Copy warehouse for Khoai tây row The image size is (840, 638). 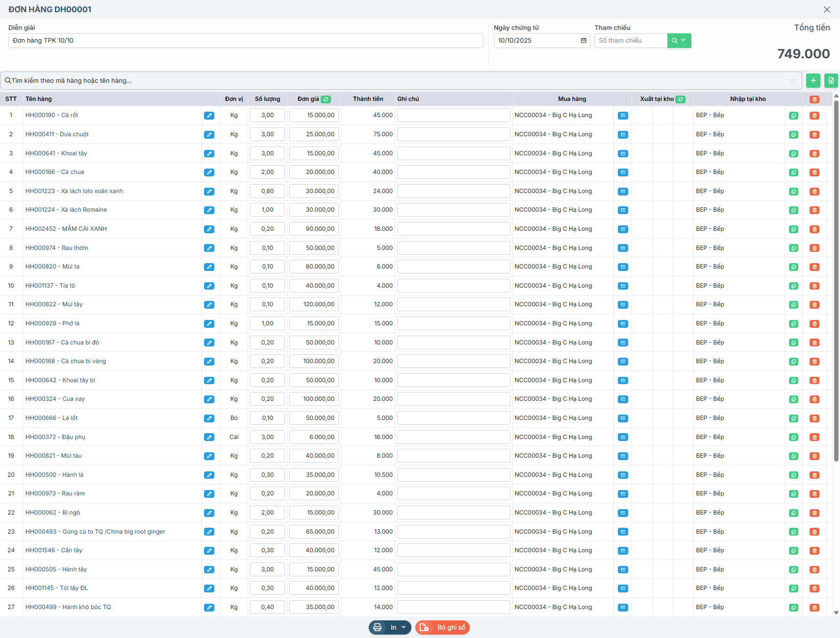793,154
